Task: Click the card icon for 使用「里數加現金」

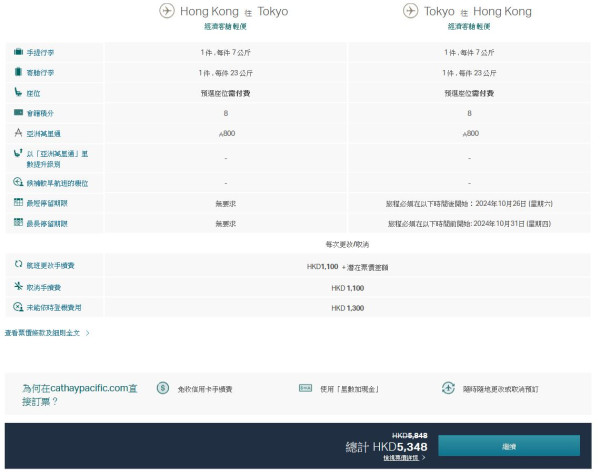Action: coord(305,388)
